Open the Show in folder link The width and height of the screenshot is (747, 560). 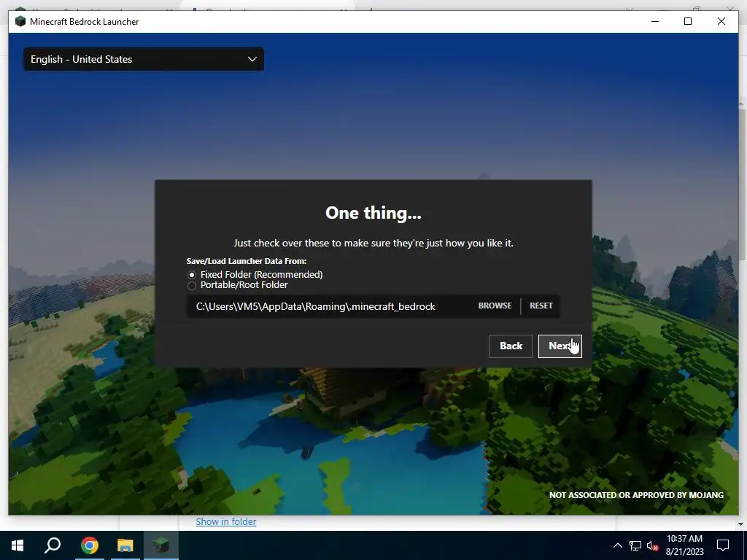[226, 521]
